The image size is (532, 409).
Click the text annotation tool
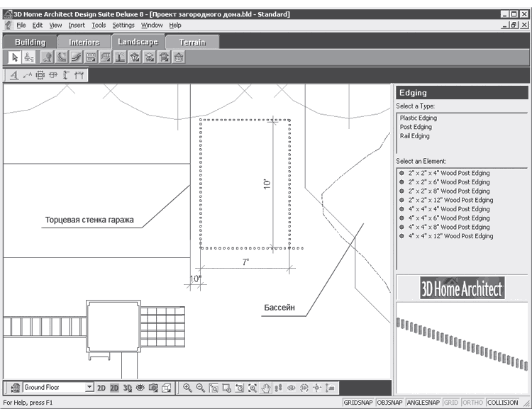click(x=14, y=75)
